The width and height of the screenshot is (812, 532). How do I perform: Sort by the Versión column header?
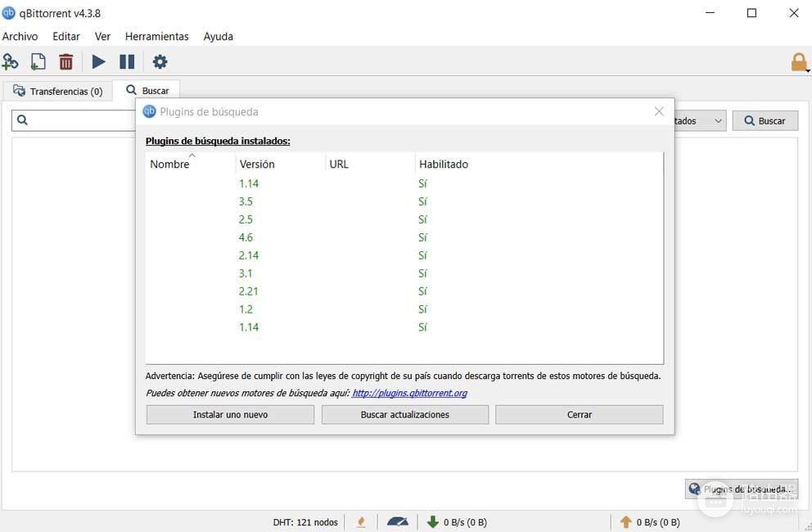[280, 164]
